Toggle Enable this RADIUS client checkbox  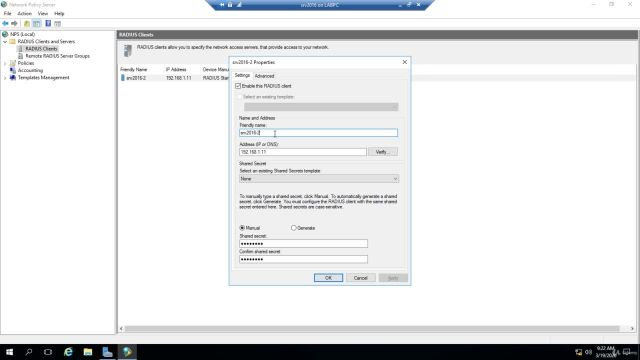238,86
